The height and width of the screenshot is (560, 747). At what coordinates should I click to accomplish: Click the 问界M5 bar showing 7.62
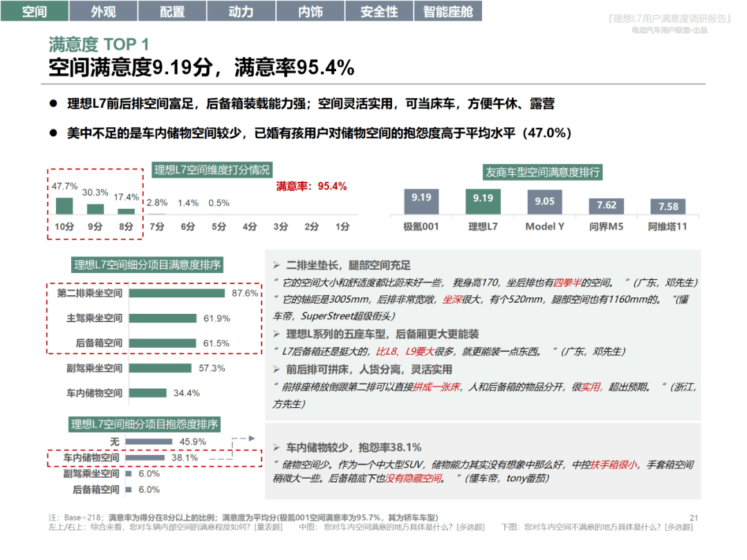(x=607, y=206)
